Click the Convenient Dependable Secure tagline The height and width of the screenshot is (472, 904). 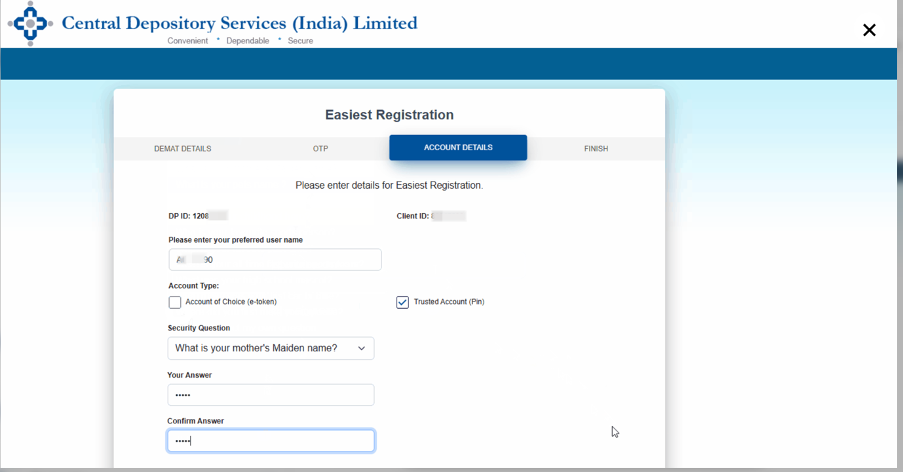(x=240, y=41)
